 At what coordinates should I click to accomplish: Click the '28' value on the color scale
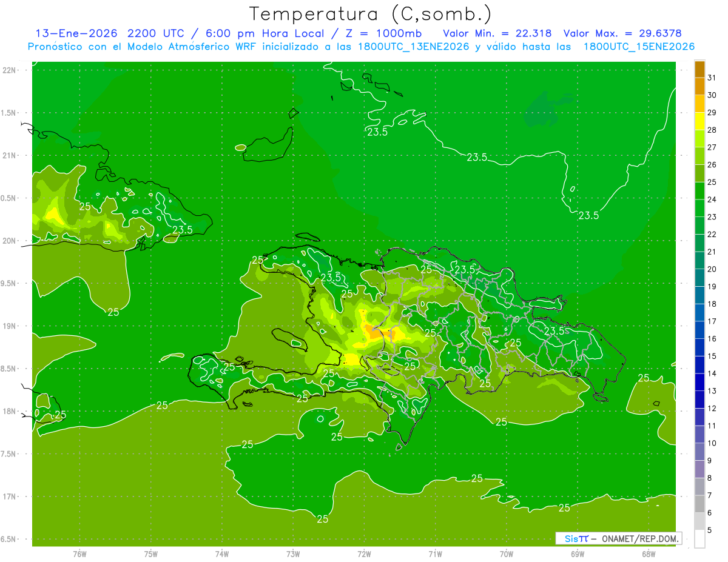712,130
